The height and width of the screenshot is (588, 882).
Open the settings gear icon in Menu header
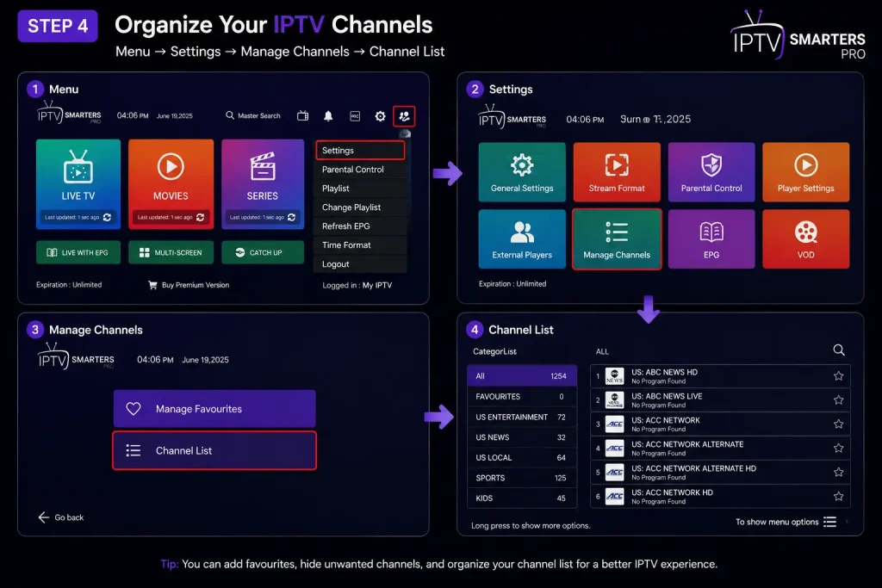pyautogui.click(x=380, y=116)
